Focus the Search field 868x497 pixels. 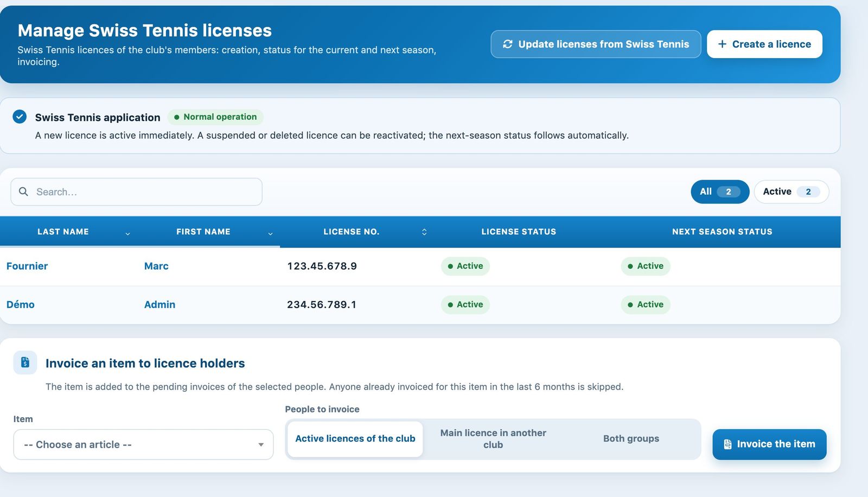(x=137, y=192)
